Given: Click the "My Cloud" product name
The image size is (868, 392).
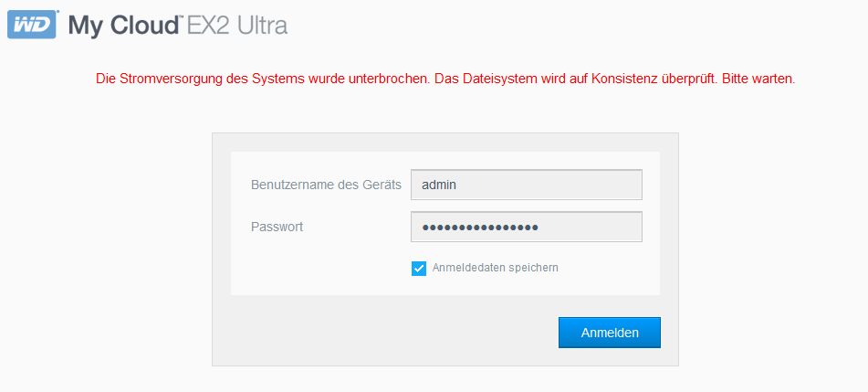Looking at the screenshot, I should pyautogui.click(x=124, y=26).
